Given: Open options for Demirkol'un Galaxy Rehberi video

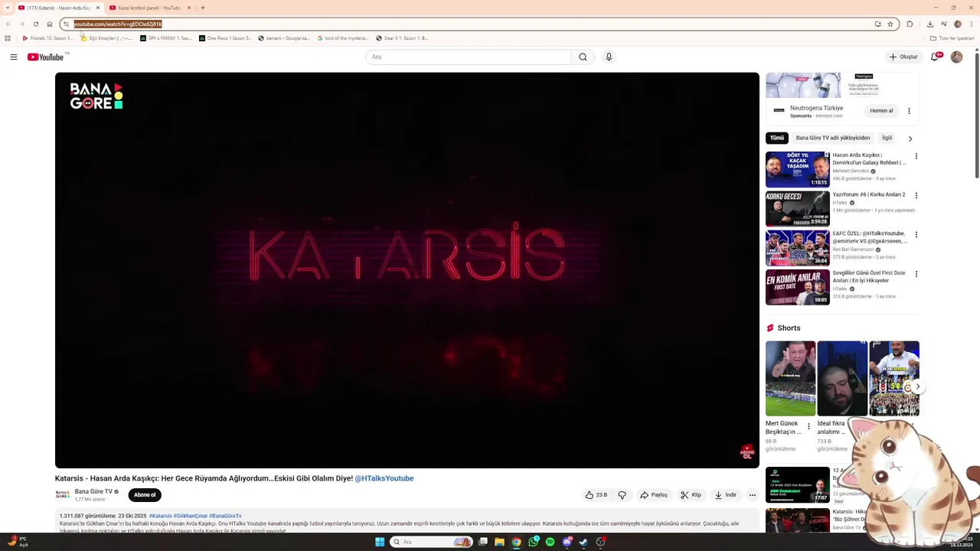Looking at the screenshot, I should coord(916,156).
